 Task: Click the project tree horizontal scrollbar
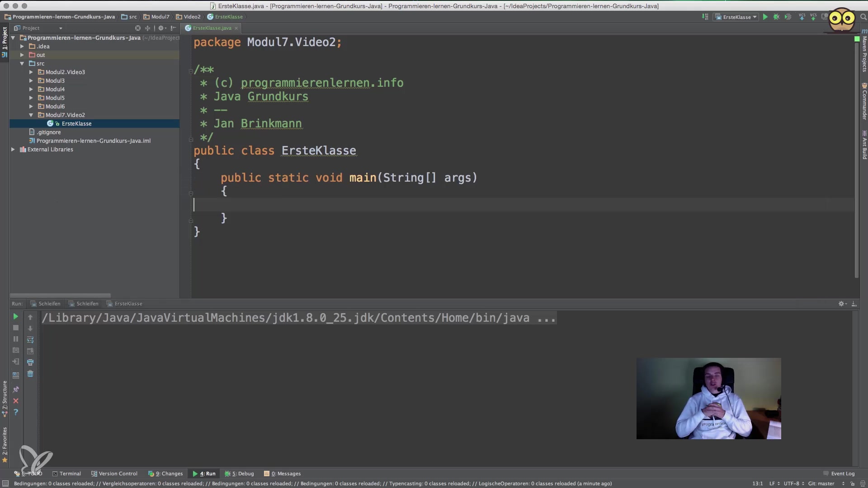pyautogui.click(x=60, y=295)
